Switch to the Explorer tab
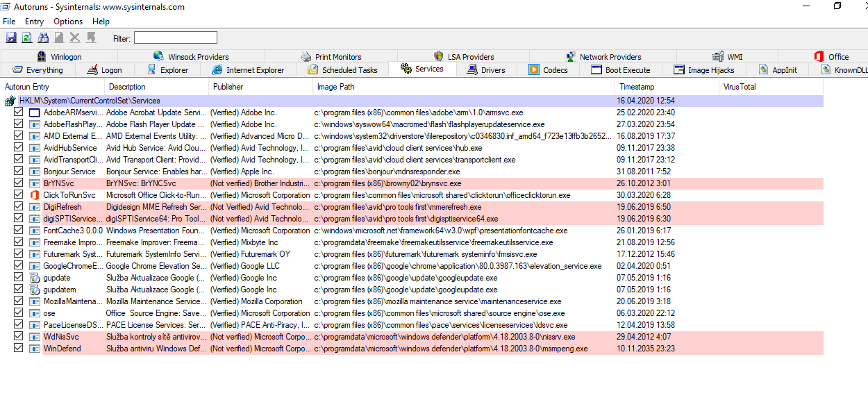The image size is (868, 400). tap(167, 70)
